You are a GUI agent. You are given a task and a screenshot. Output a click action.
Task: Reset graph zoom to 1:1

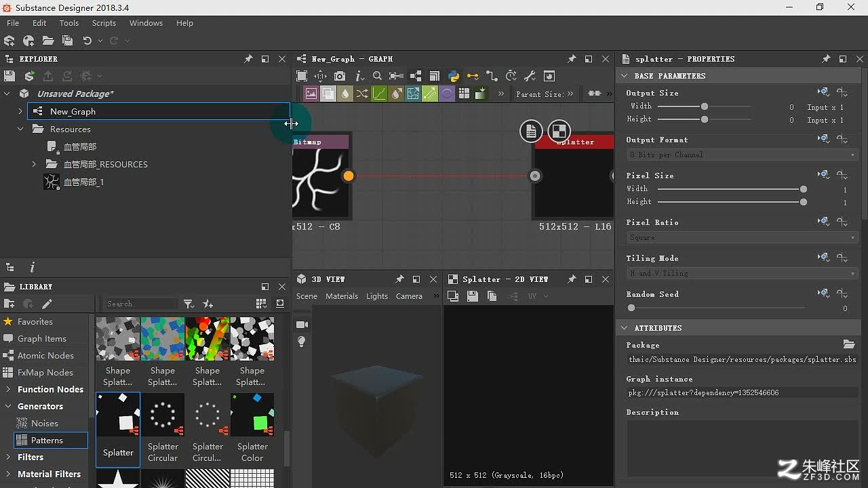(x=321, y=76)
